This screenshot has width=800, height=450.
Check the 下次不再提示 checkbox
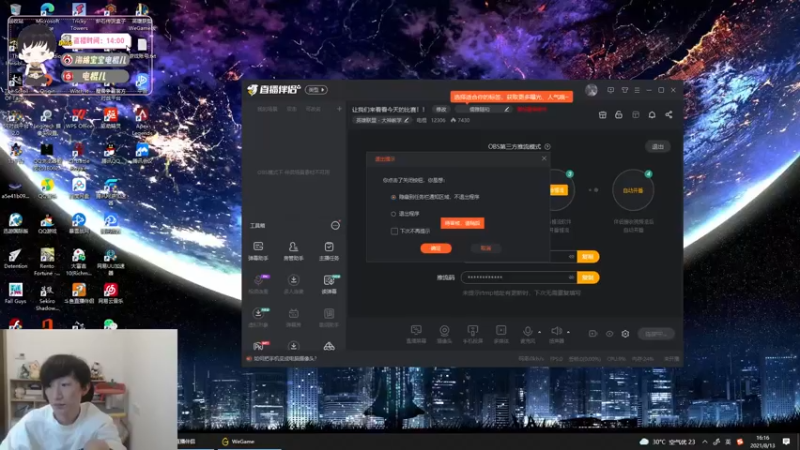point(394,231)
